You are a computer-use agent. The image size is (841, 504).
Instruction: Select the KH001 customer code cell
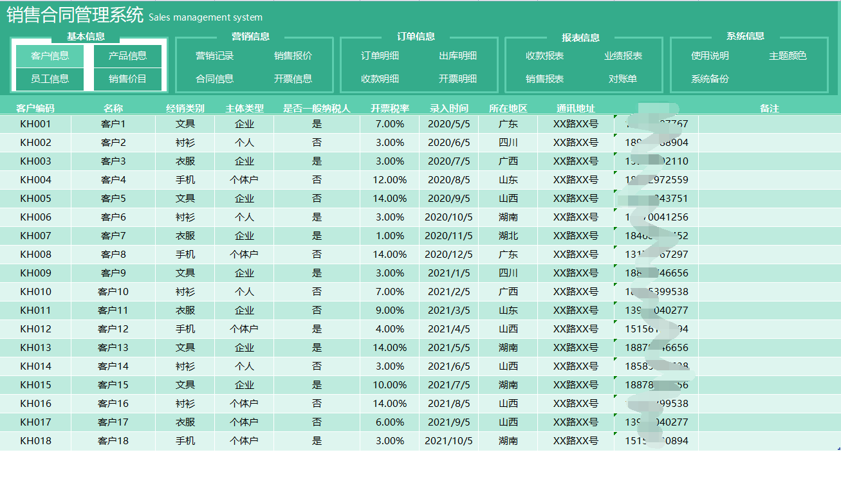coord(35,123)
